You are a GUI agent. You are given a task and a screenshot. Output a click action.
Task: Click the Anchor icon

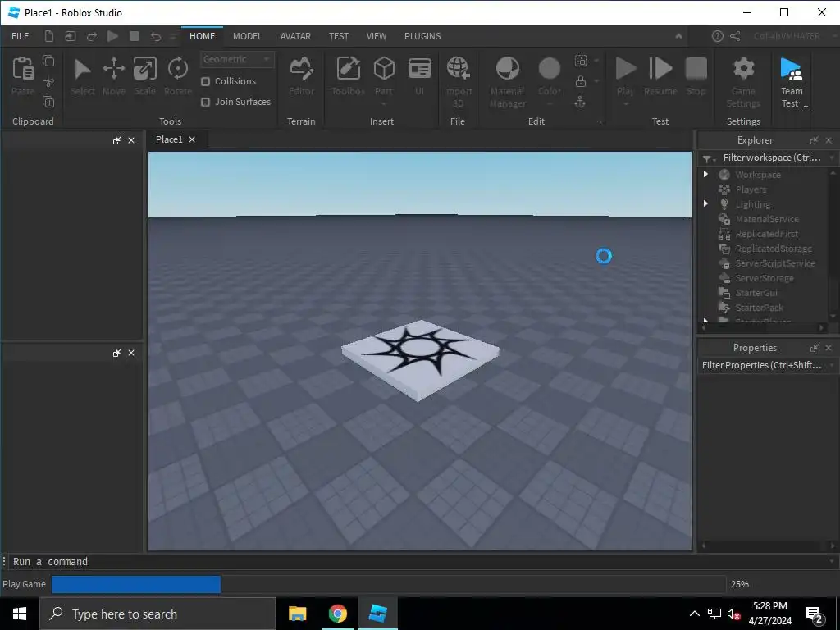click(x=580, y=102)
